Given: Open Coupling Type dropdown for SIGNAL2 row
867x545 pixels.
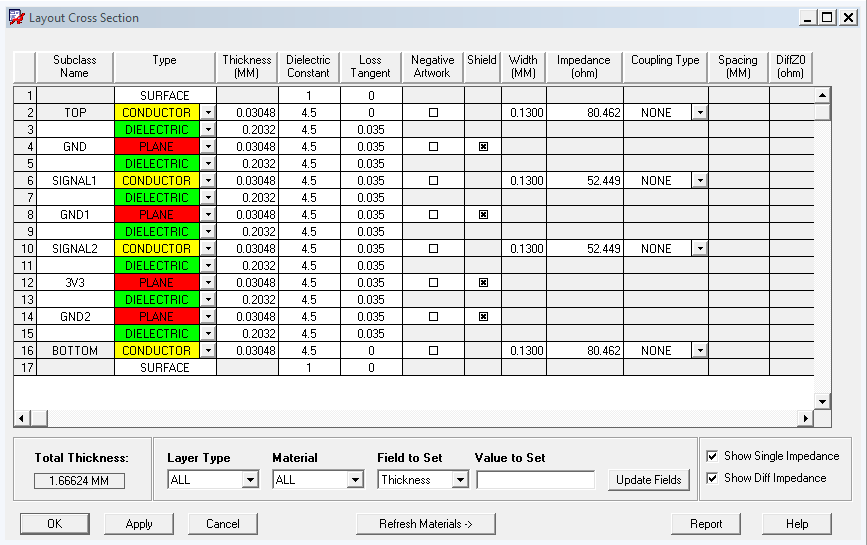Looking at the screenshot, I should click(700, 249).
